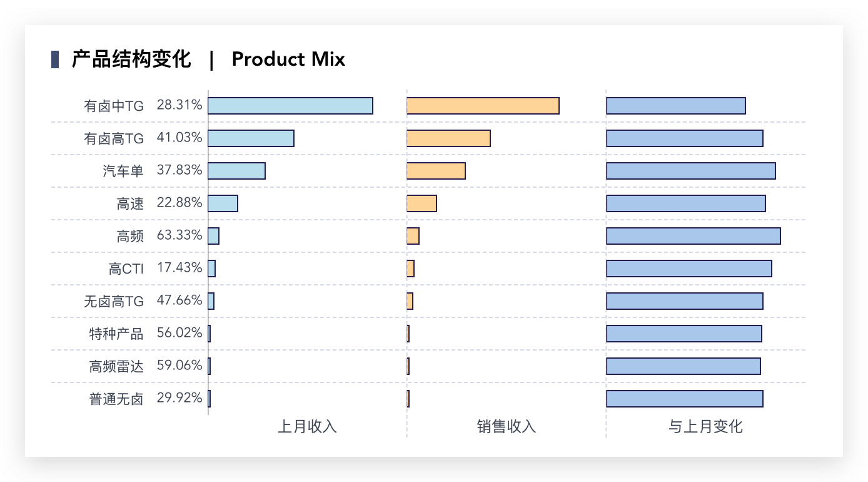Image resolution: width=868 pixels, height=482 pixels.
Task: Click the Product Mix title text
Action: pyautogui.click(x=288, y=59)
